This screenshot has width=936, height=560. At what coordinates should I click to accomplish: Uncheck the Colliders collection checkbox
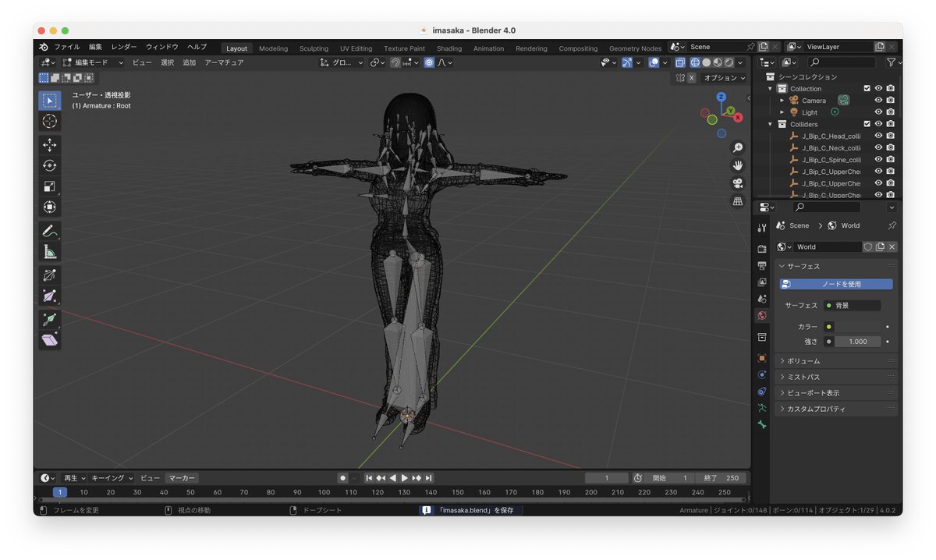tap(867, 124)
